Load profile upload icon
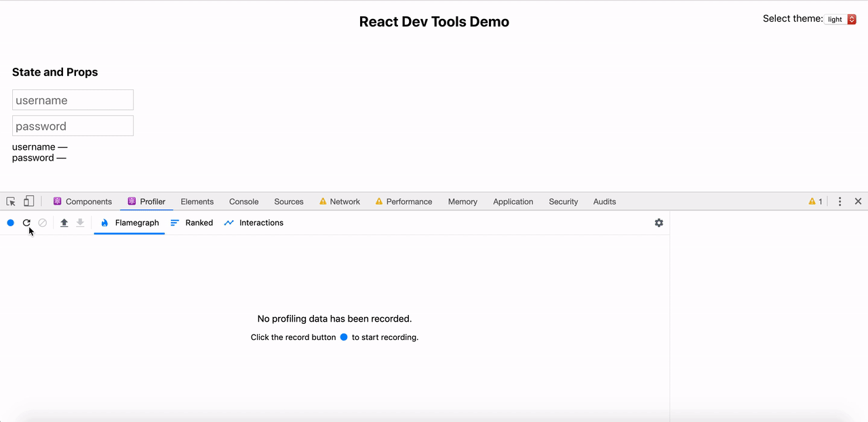The width and height of the screenshot is (868, 422). pyautogui.click(x=64, y=223)
